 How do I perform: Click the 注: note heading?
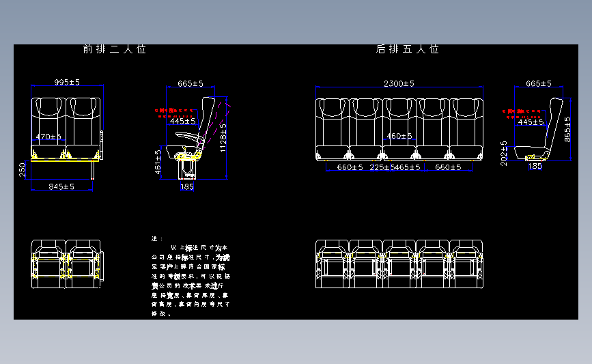point(157,238)
